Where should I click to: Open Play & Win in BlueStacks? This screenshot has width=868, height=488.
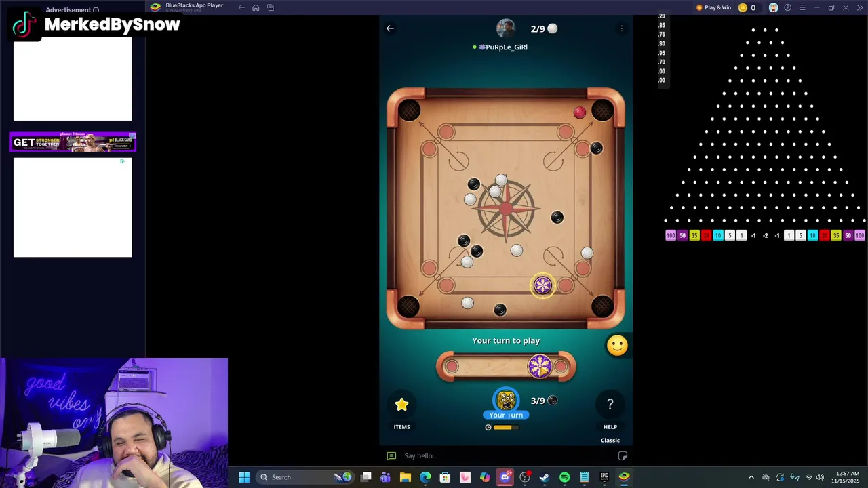tap(713, 7)
